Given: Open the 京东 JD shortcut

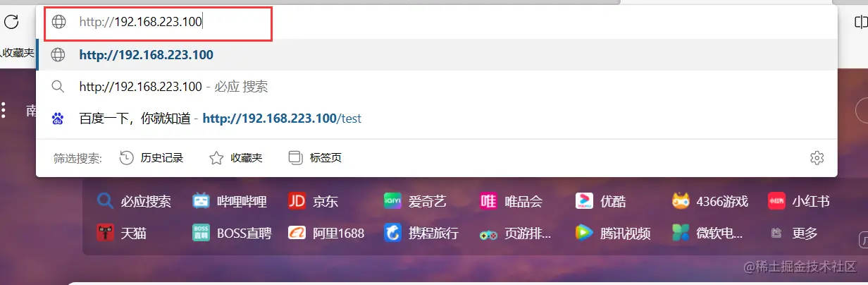Looking at the screenshot, I should (x=313, y=202).
